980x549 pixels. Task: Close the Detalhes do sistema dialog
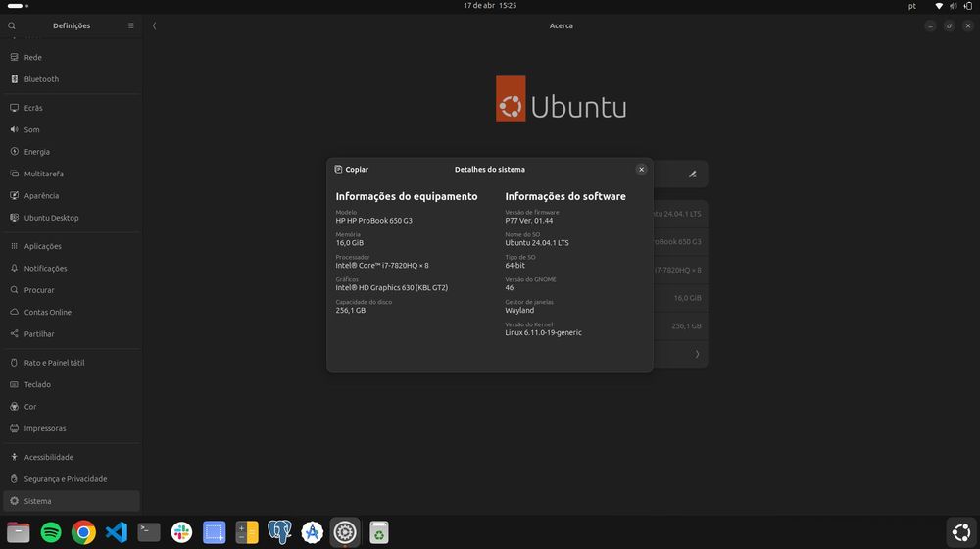[641, 170]
